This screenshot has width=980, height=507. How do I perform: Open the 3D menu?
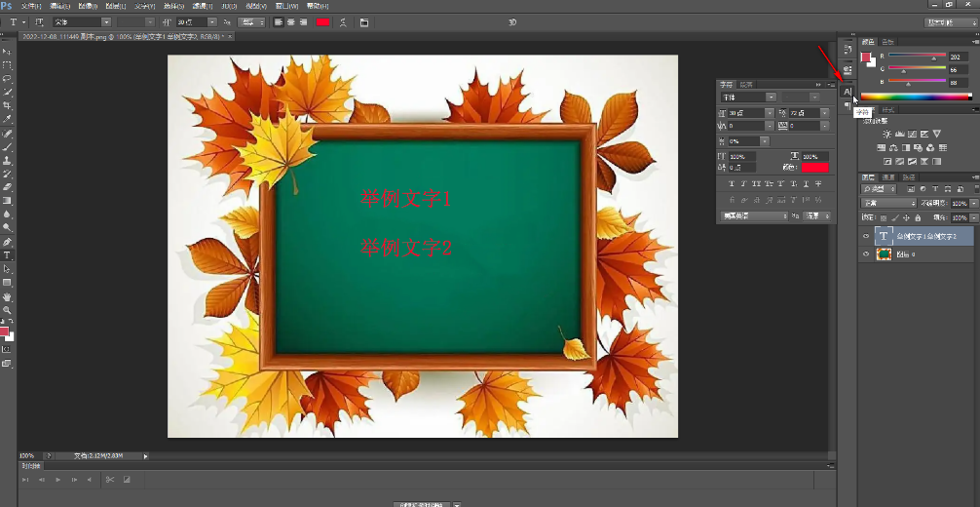(229, 6)
